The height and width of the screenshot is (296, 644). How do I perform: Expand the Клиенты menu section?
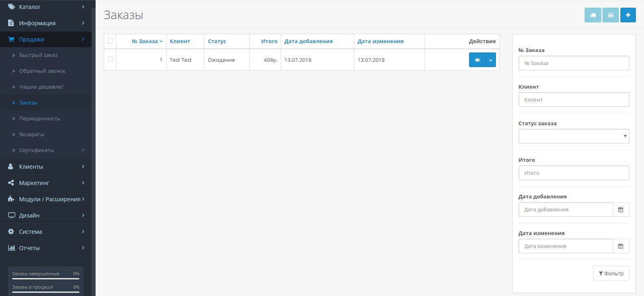pos(31,167)
